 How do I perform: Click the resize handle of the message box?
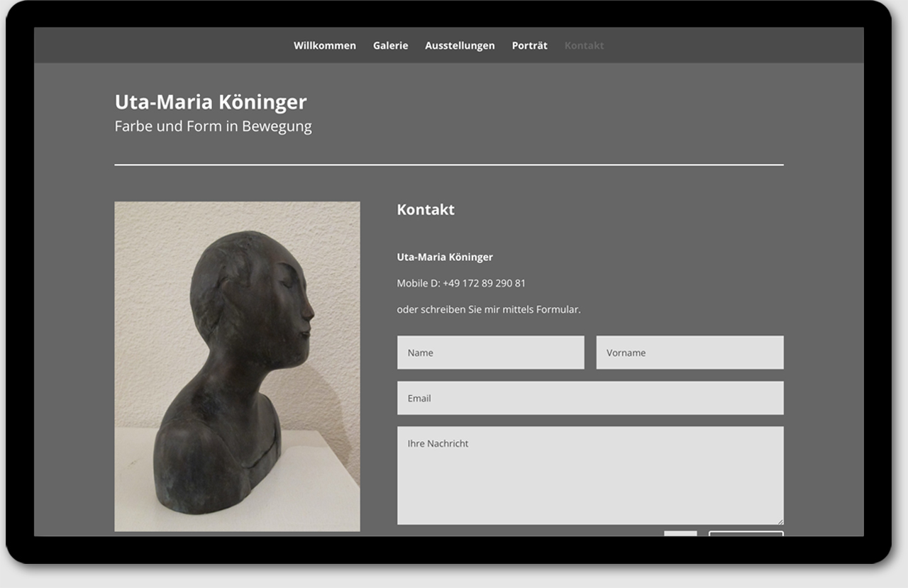[780, 521]
